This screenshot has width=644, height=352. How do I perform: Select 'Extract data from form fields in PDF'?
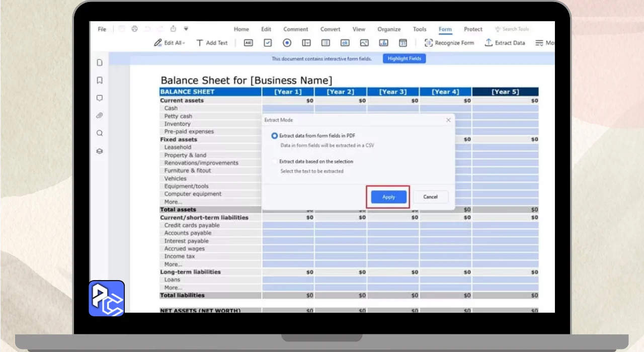click(x=275, y=136)
